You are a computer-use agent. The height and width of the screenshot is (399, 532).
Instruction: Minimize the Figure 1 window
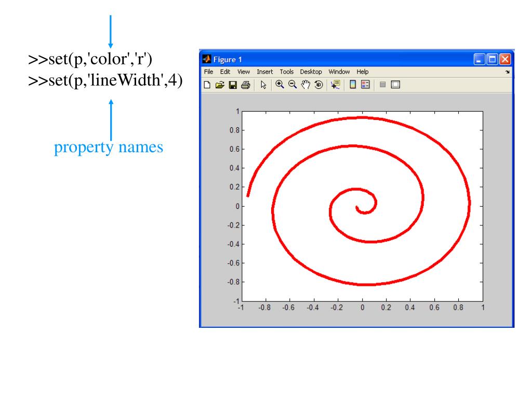(x=479, y=59)
